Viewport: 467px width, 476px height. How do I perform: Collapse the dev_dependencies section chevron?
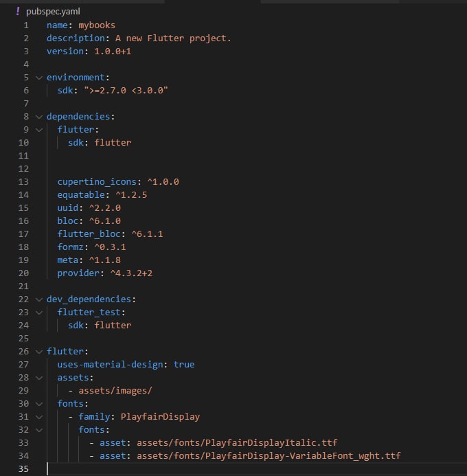point(39,299)
